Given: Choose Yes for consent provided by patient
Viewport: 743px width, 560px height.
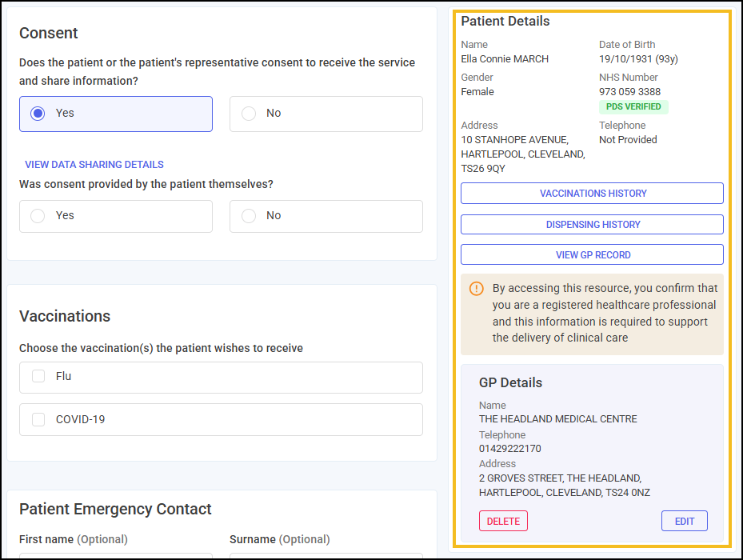Looking at the screenshot, I should click(38, 216).
